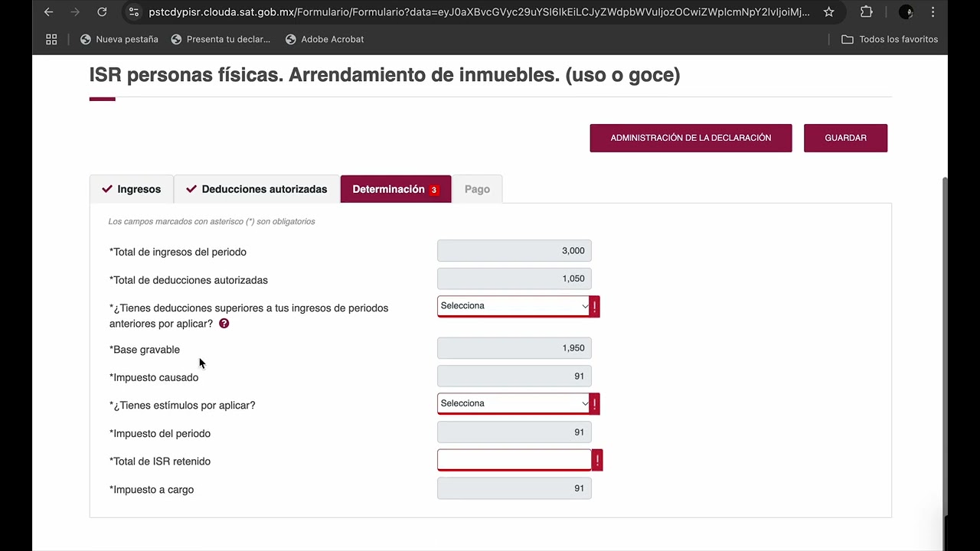Screen dimensions: 980x551
Task: Click the GUARDAR button
Action: tap(845, 138)
